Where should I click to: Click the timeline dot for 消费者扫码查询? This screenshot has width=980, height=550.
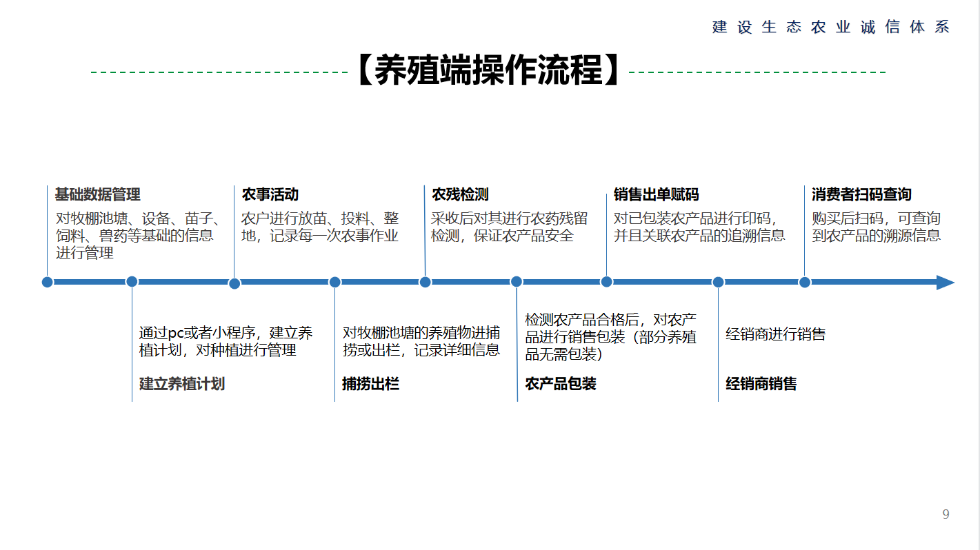805,282
